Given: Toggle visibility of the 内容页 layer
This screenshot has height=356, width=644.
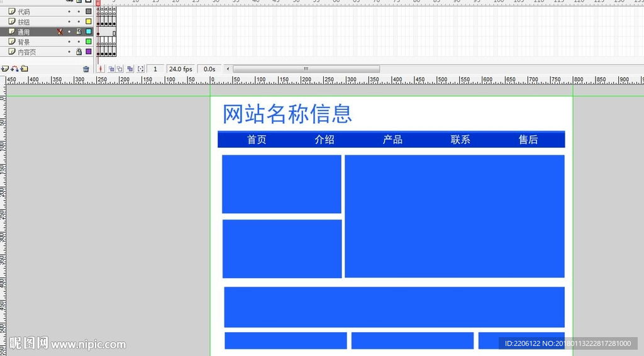Looking at the screenshot, I should (69, 52).
